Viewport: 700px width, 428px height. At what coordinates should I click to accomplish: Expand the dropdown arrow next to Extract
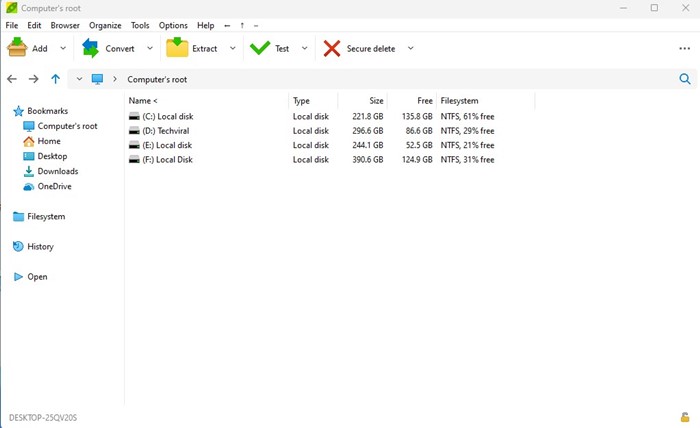233,48
